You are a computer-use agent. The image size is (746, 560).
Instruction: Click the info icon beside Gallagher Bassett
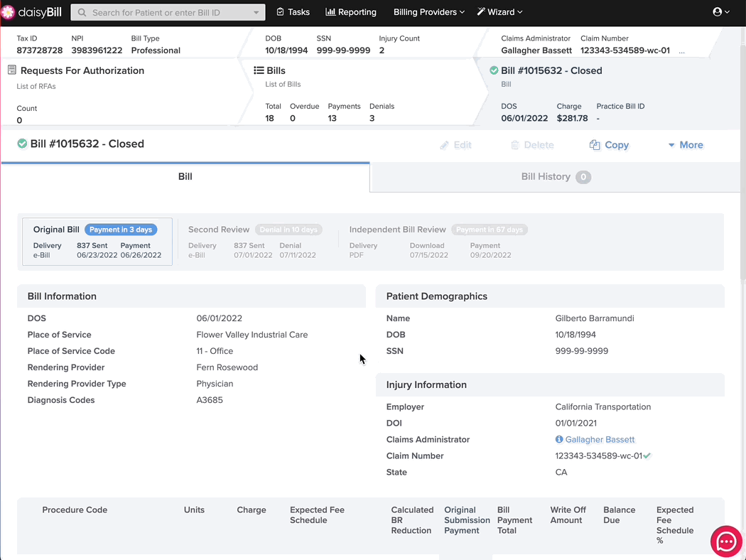pos(559,439)
